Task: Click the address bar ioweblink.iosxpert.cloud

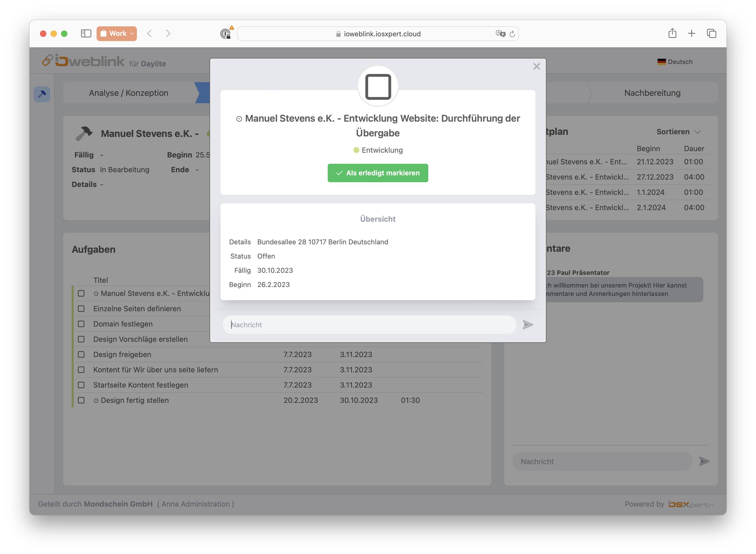Action: pyautogui.click(x=378, y=34)
